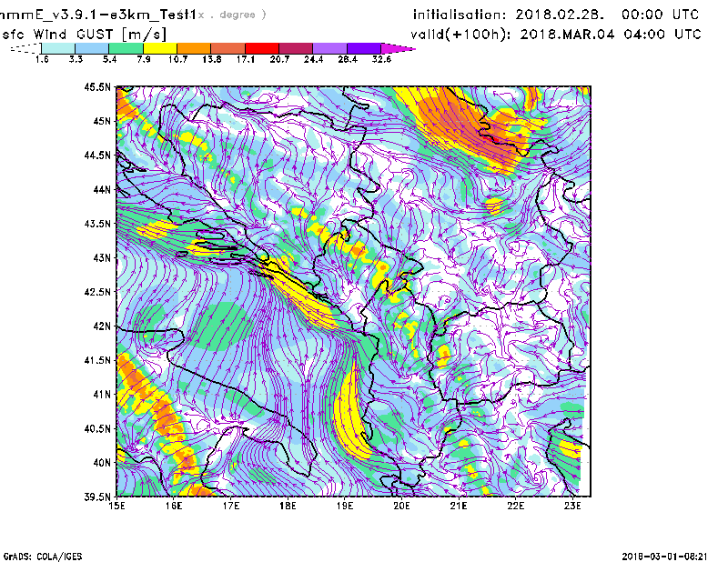Click the 'valid(+100h): 2018.MAR.04' text
Image resolution: width=728 pixels, height=562 pixels.
(512, 35)
